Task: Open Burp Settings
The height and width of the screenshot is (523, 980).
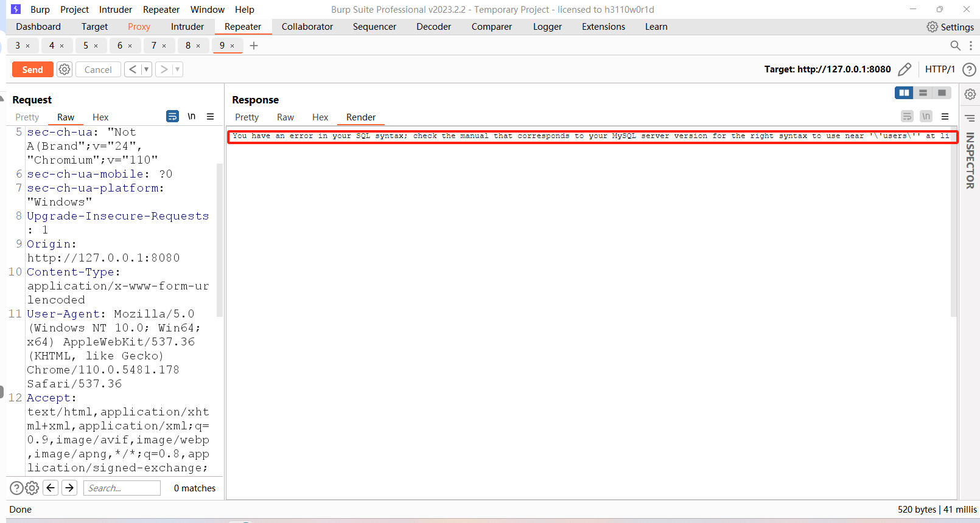Action: [950, 27]
